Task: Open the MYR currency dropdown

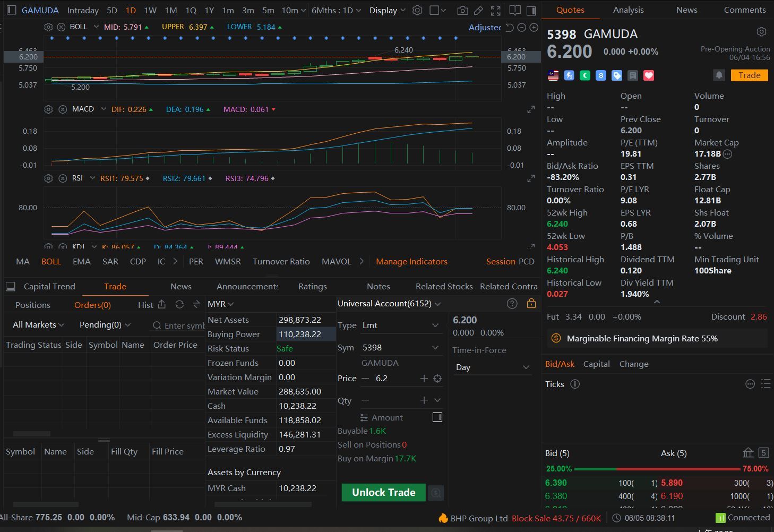Action: point(220,304)
